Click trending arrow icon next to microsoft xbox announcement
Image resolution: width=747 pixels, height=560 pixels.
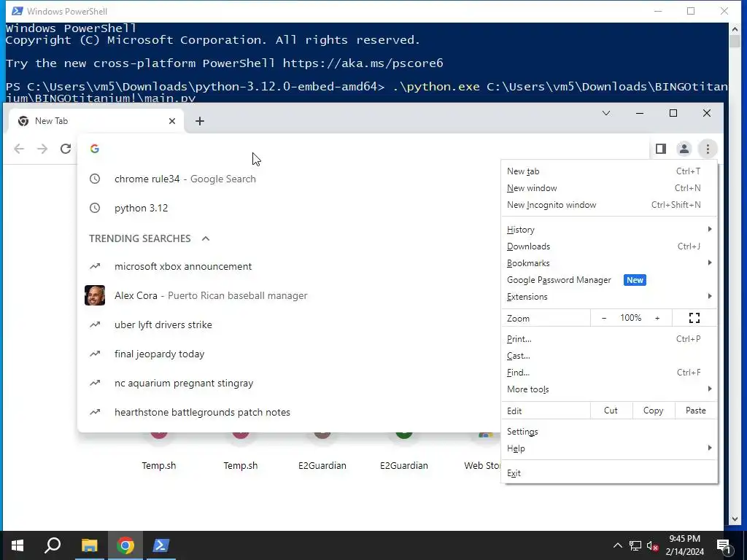(95, 266)
